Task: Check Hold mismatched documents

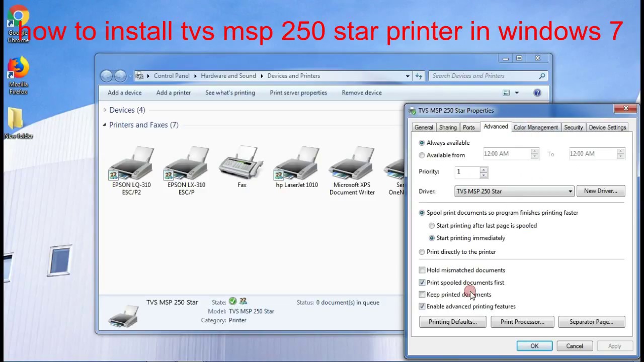Action: coord(422,270)
